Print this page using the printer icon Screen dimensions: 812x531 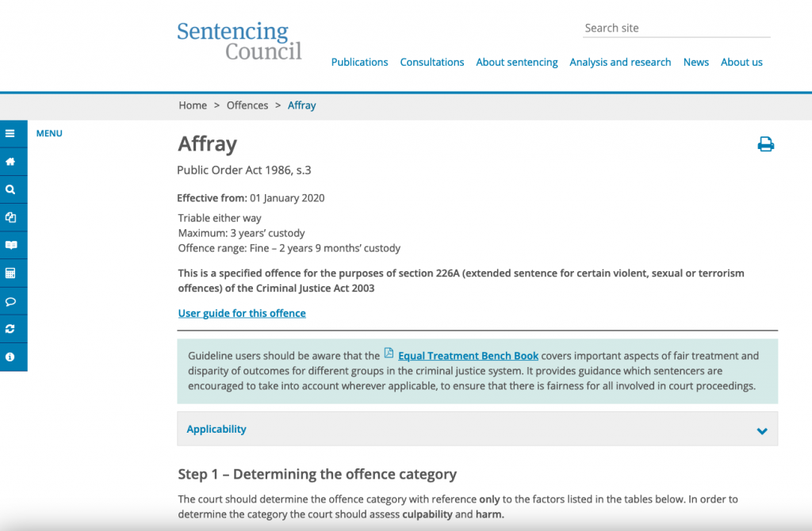[x=765, y=144]
